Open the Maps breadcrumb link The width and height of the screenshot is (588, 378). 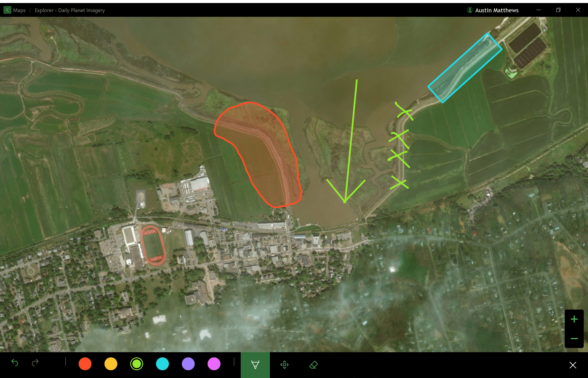point(19,10)
